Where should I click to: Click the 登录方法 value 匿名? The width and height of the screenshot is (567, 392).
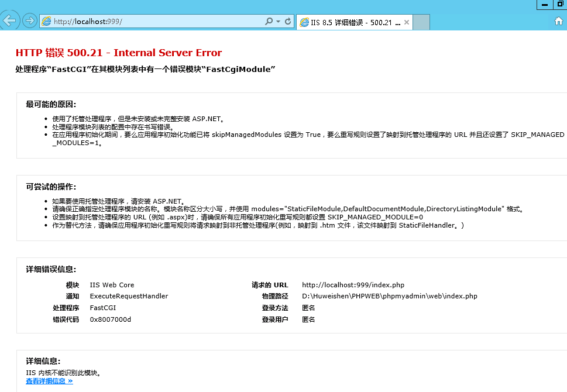(308, 308)
